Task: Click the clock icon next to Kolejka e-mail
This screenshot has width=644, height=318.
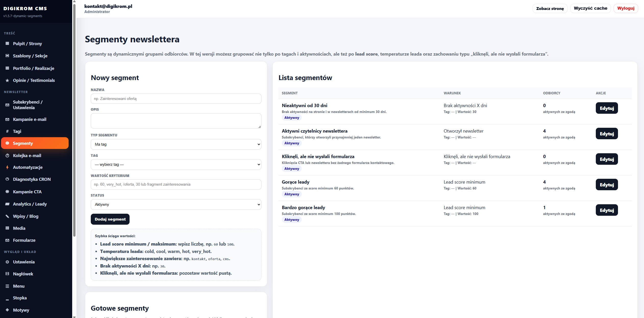Action: tap(7, 156)
